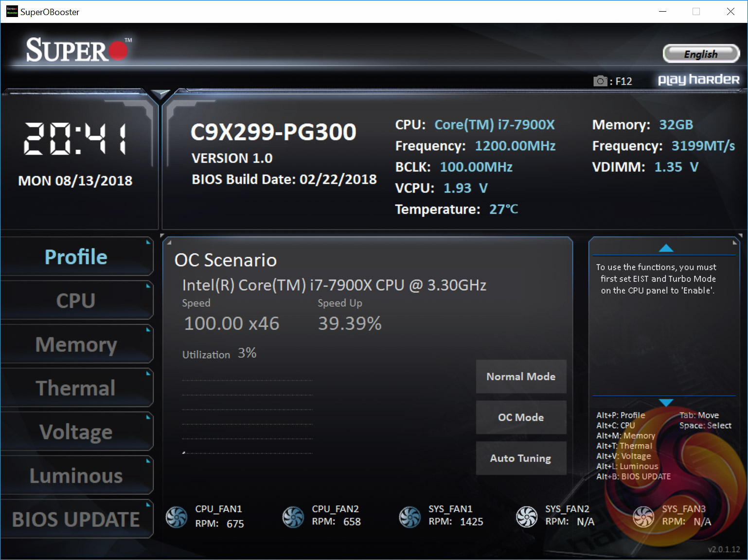The height and width of the screenshot is (560, 748).
Task: Click the Memory value 32GB
Action: click(x=676, y=124)
